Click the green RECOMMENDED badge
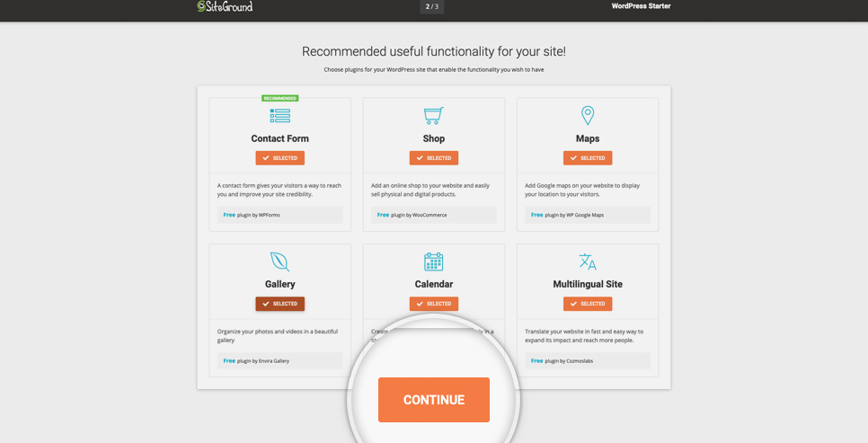This screenshot has width=868, height=443. pyautogui.click(x=280, y=98)
